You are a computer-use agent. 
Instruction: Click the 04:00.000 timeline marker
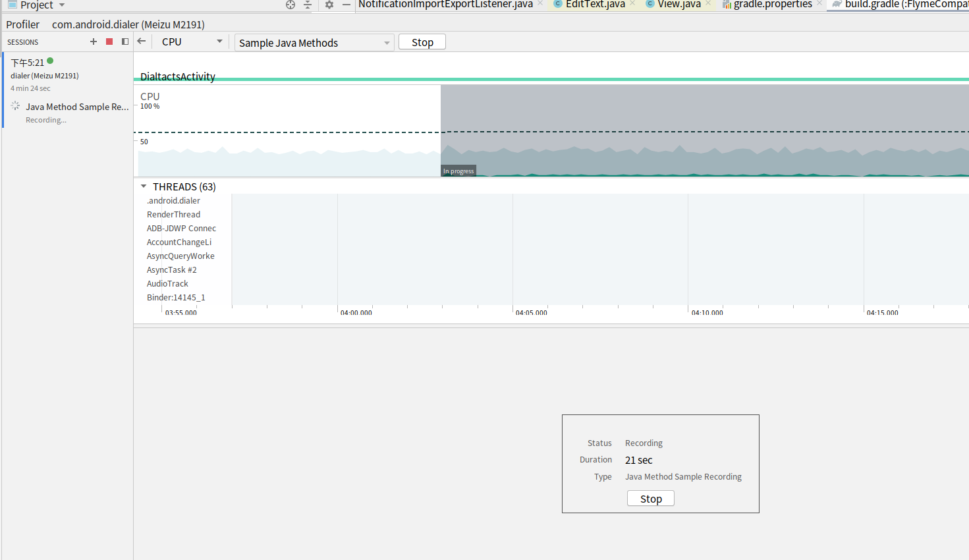click(356, 312)
